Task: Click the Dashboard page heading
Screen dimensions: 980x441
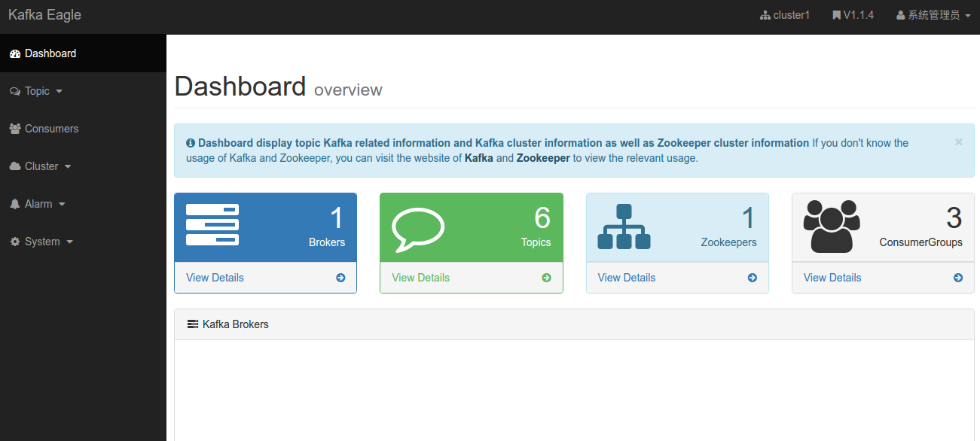Action: pos(240,87)
